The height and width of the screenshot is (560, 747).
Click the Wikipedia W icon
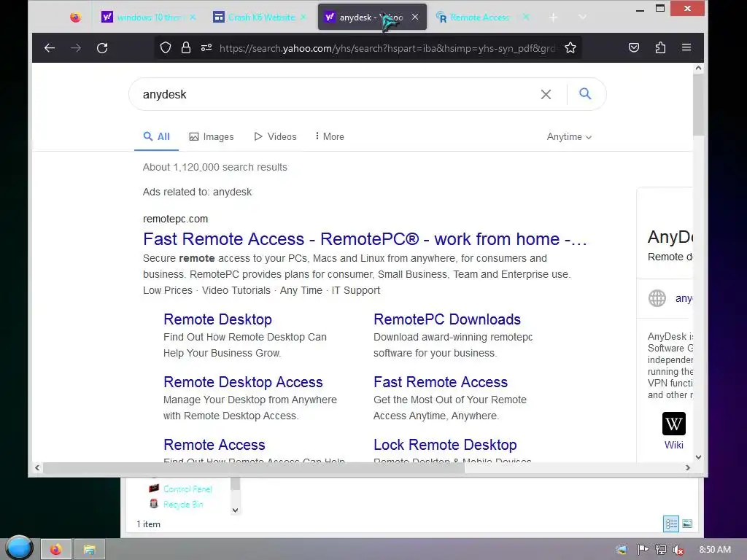pos(673,424)
